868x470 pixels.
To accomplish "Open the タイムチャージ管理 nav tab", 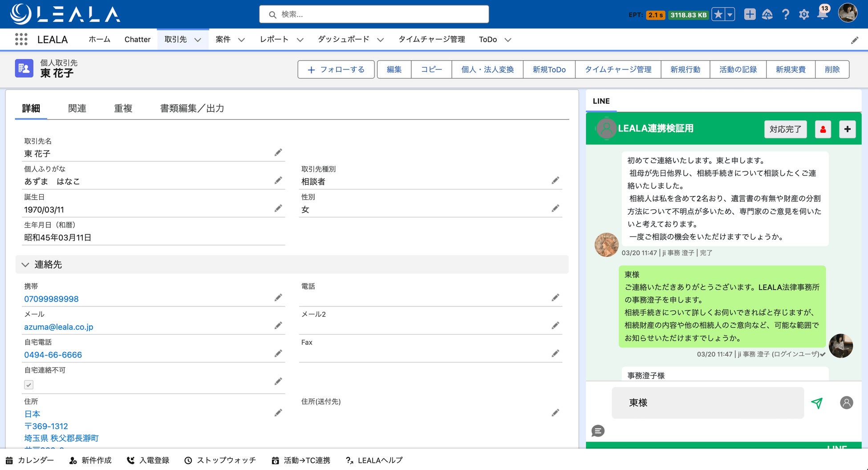I will pyautogui.click(x=432, y=39).
